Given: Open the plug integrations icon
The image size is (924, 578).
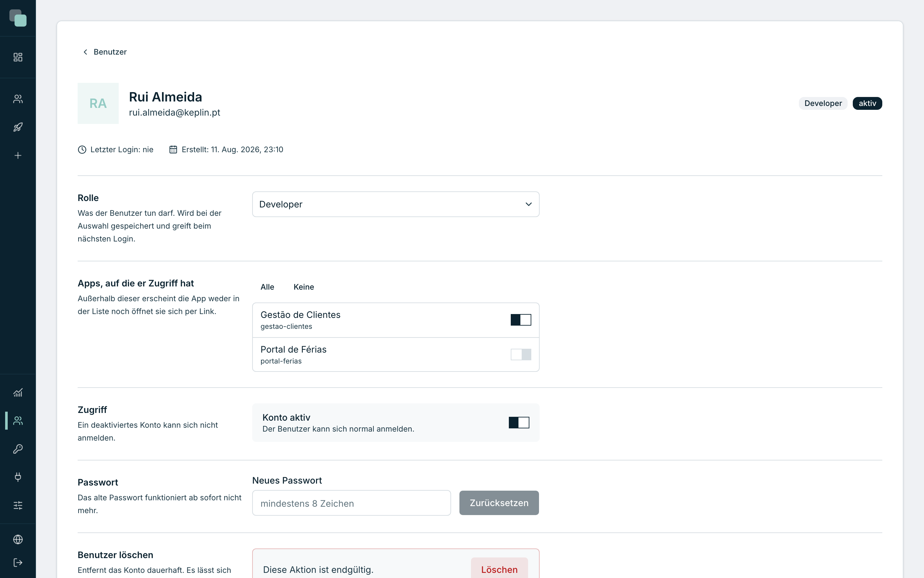Looking at the screenshot, I should (18, 477).
